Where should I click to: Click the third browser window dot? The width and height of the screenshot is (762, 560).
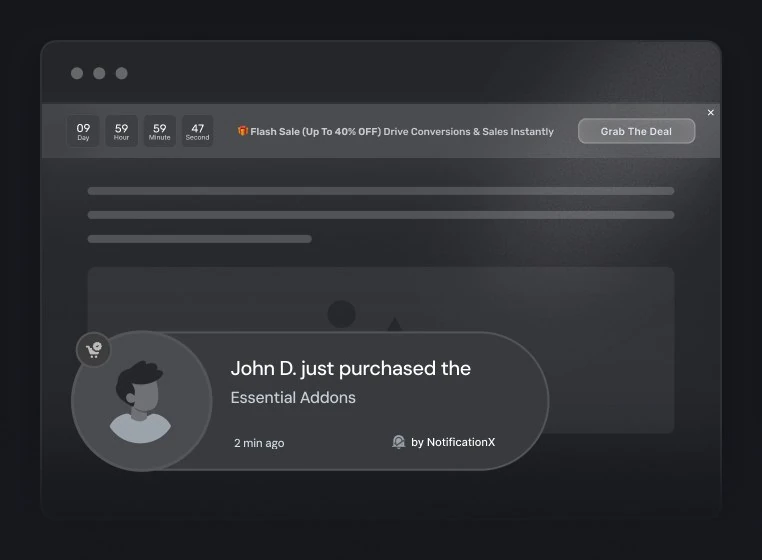[121, 73]
